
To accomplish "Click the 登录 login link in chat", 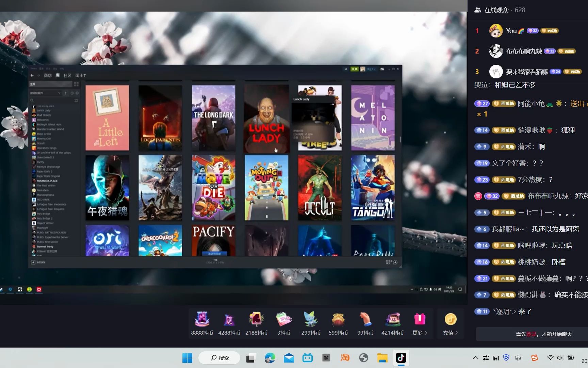I will (x=532, y=334).
